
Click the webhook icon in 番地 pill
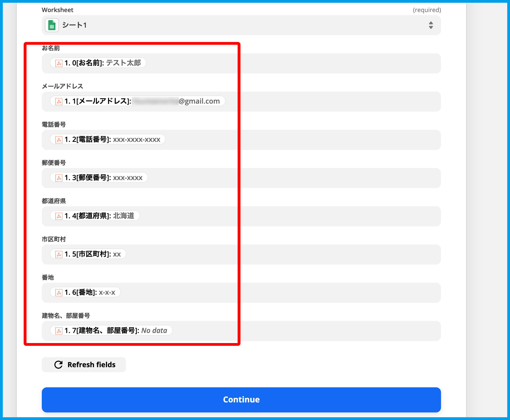(59, 292)
